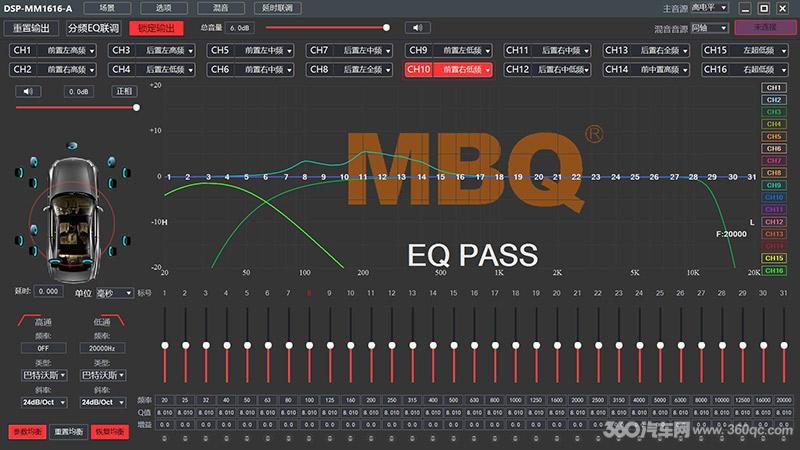Toggle the CH16 curve in the graph legend
This screenshot has width=800, height=450.
click(774, 270)
